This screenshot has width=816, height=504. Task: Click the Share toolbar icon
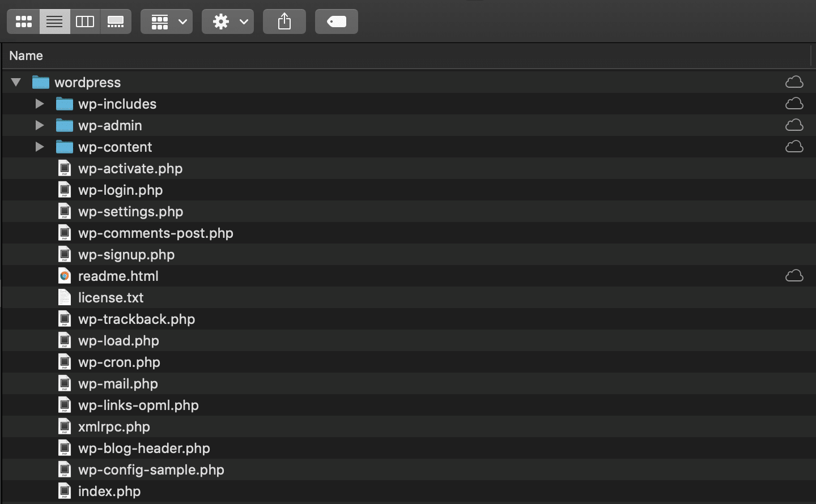pos(284,21)
